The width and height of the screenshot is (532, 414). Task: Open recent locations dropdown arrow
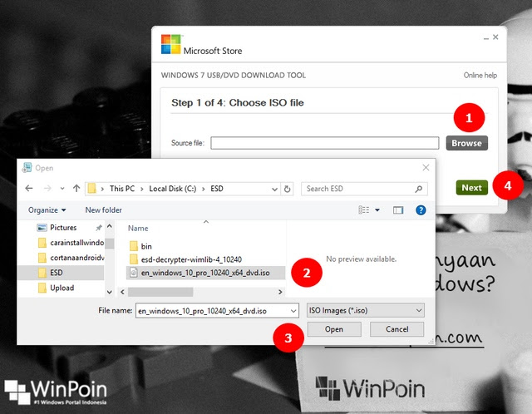tap(62, 189)
